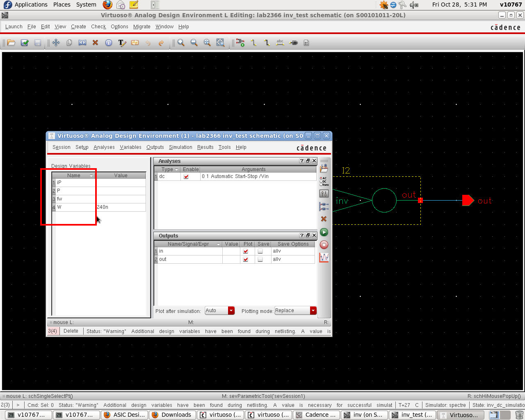This screenshot has height=420, width=525.
Task: Click the Plot Outputs waveform icon
Action: click(324, 258)
